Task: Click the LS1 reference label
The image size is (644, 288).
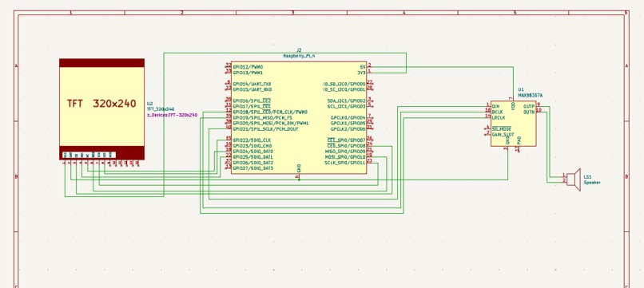Action: pos(587,177)
